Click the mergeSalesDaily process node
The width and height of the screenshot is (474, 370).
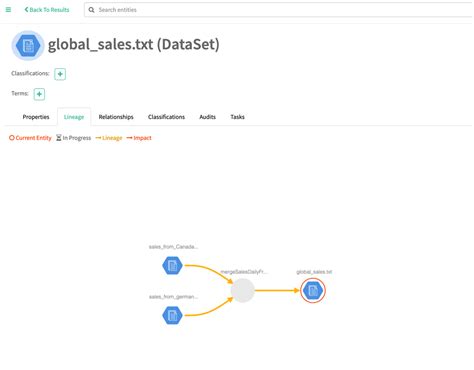click(x=243, y=290)
